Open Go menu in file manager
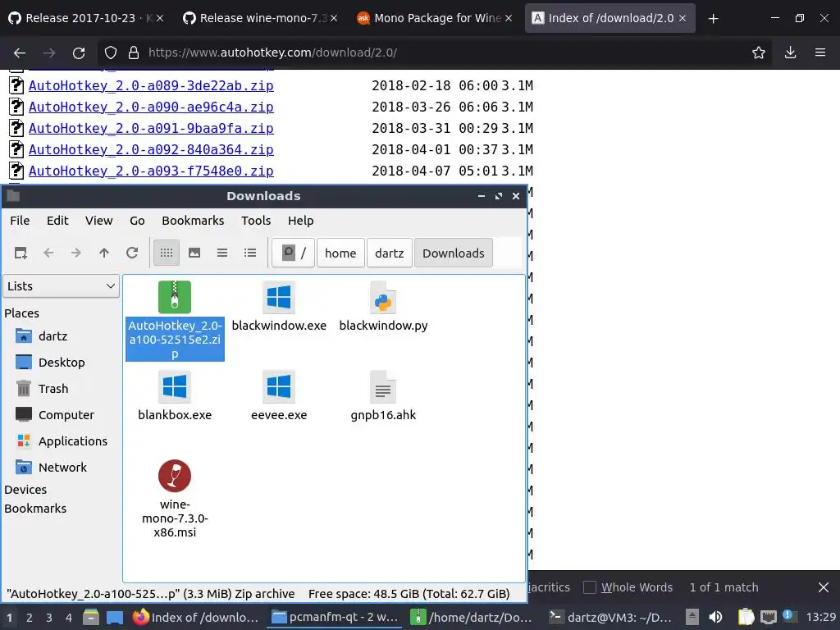The height and width of the screenshot is (630, 840). pos(137,221)
